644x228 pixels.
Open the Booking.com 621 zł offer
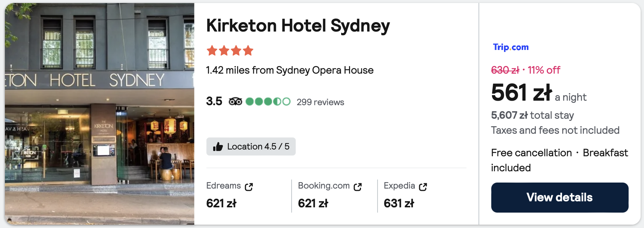313,203
